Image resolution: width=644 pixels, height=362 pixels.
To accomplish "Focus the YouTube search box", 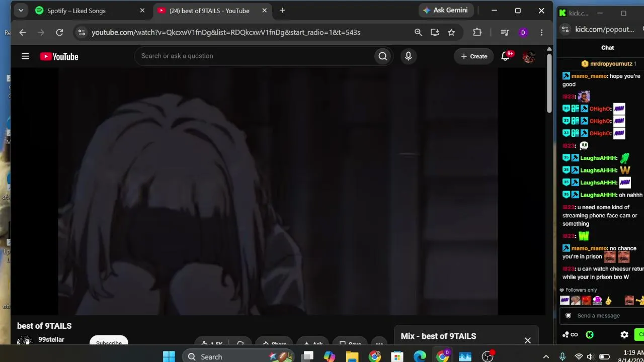I will pyautogui.click(x=254, y=56).
